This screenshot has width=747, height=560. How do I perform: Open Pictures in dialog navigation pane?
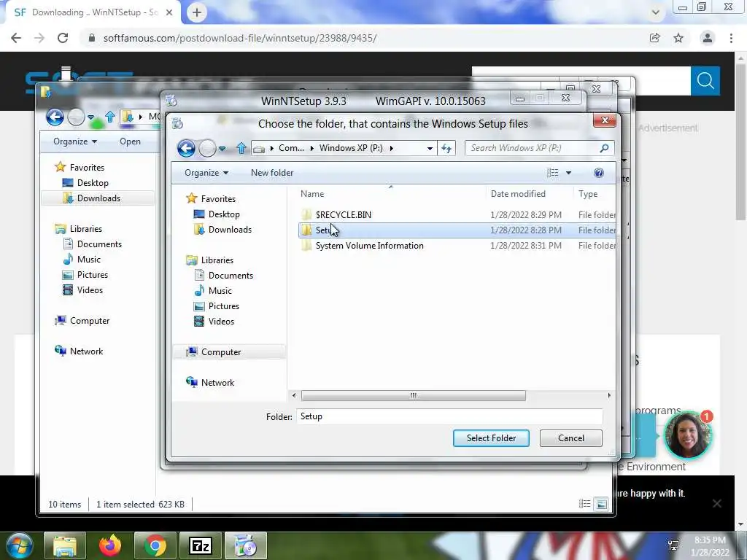pyautogui.click(x=223, y=306)
